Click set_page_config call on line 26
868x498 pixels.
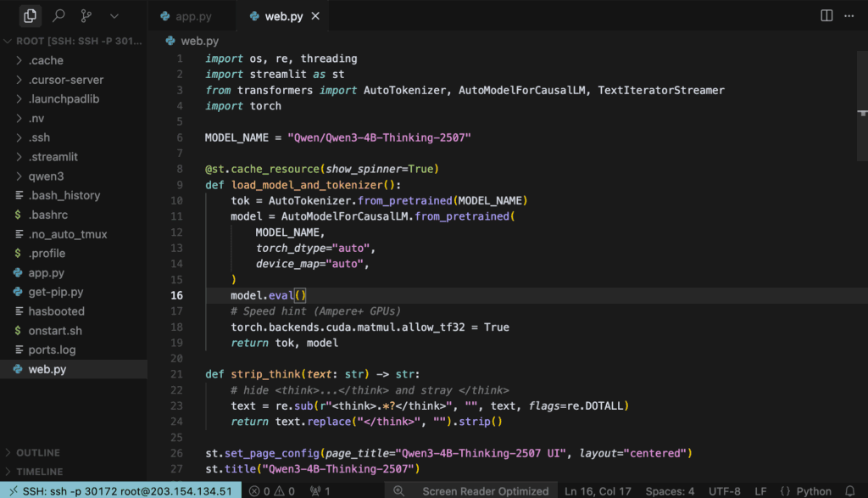click(x=272, y=453)
